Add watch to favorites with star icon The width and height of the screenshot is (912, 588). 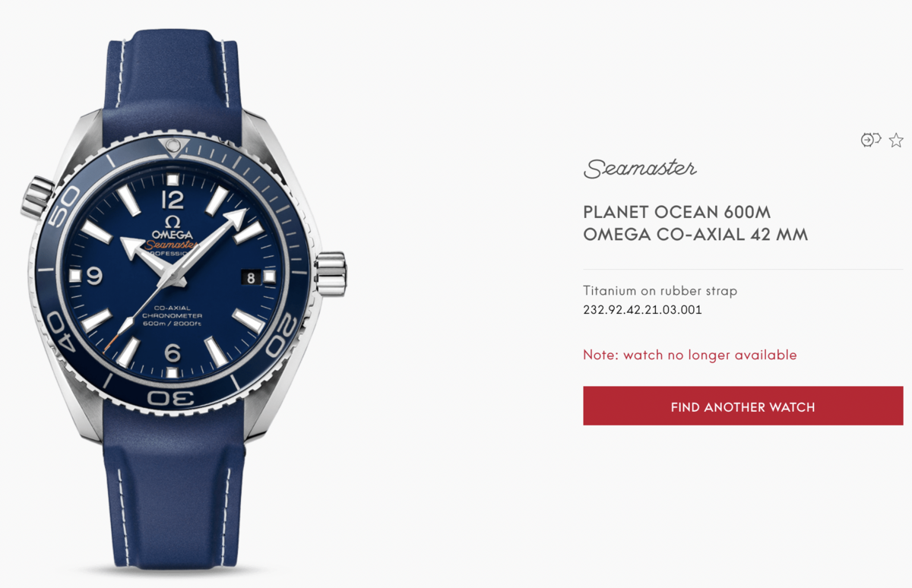896,140
